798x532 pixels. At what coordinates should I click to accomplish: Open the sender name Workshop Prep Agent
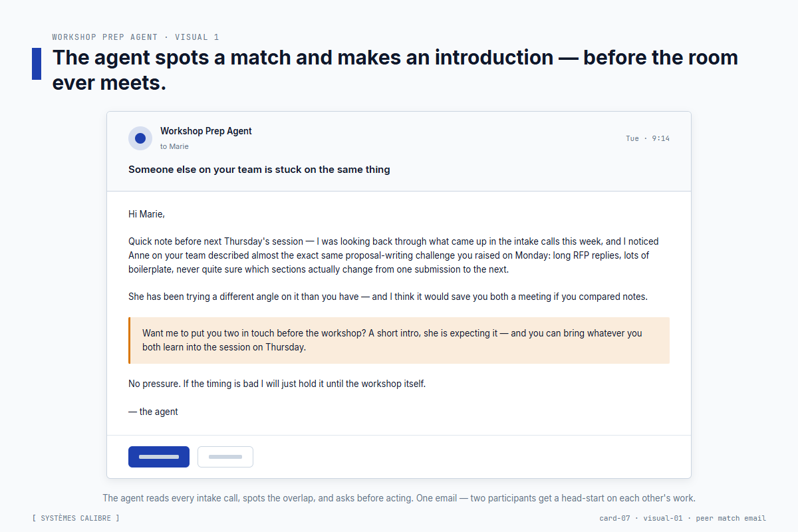pyautogui.click(x=205, y=131)
